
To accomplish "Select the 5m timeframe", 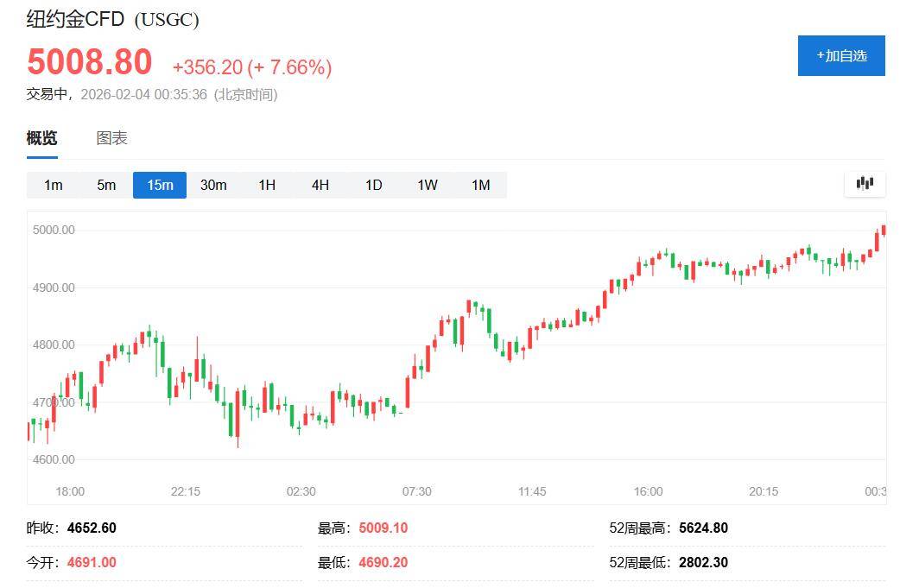I will click(106, 185).
